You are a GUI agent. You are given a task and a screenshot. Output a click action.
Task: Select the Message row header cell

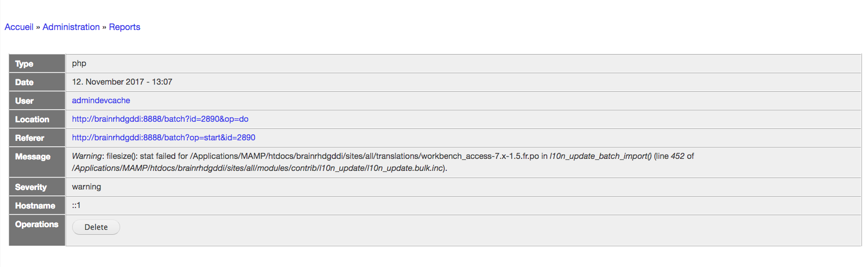tap(37, 162)
